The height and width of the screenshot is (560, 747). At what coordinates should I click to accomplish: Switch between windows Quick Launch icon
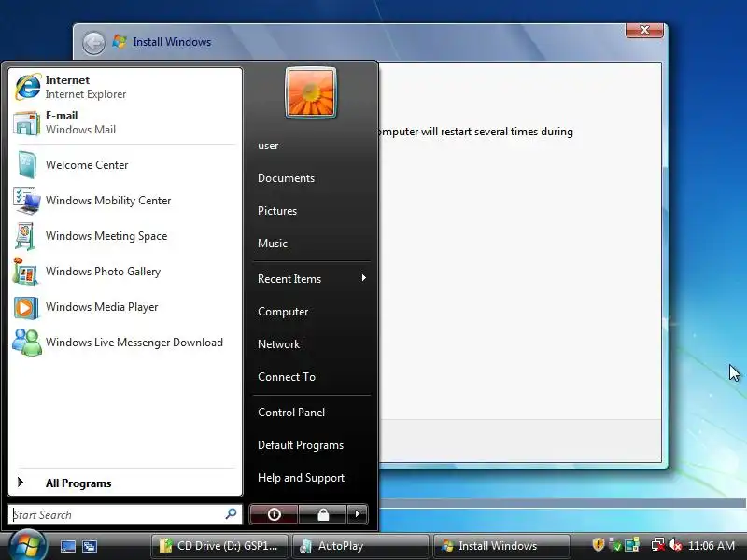[x=90, y=546]
